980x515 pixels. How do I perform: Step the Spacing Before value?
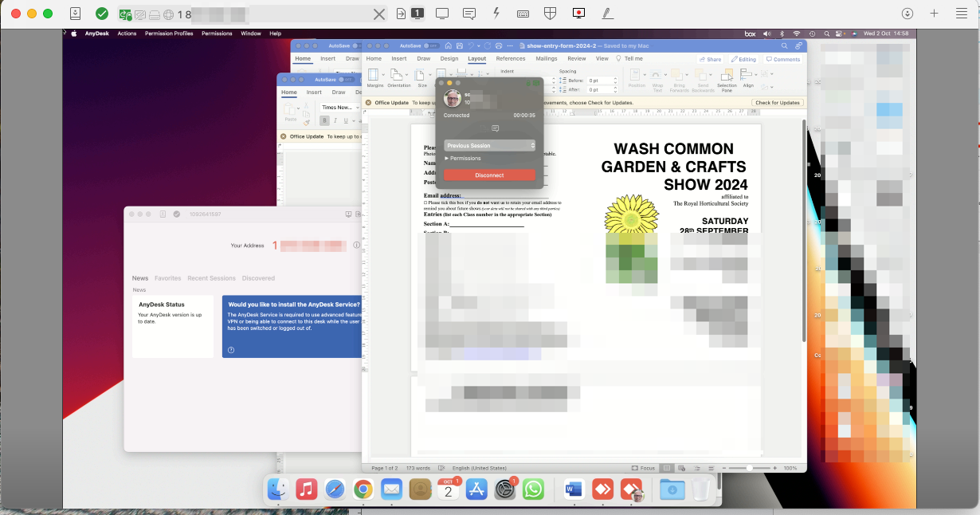614,81
